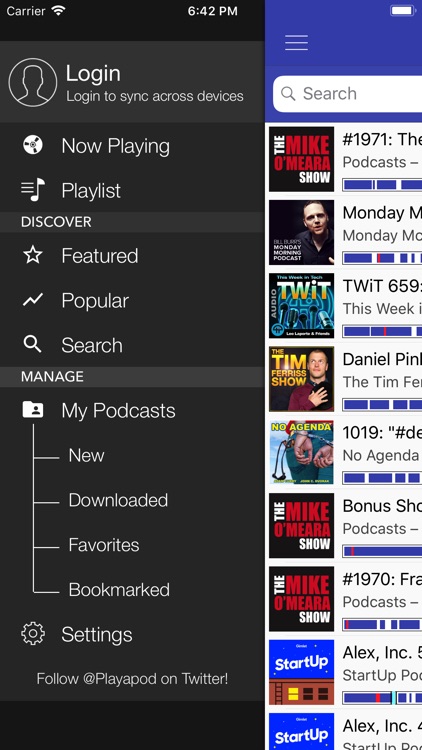The width and height of the screenshot is (422, 750).
Task: Click the Popular trending line icon
Action: point(33,300)
